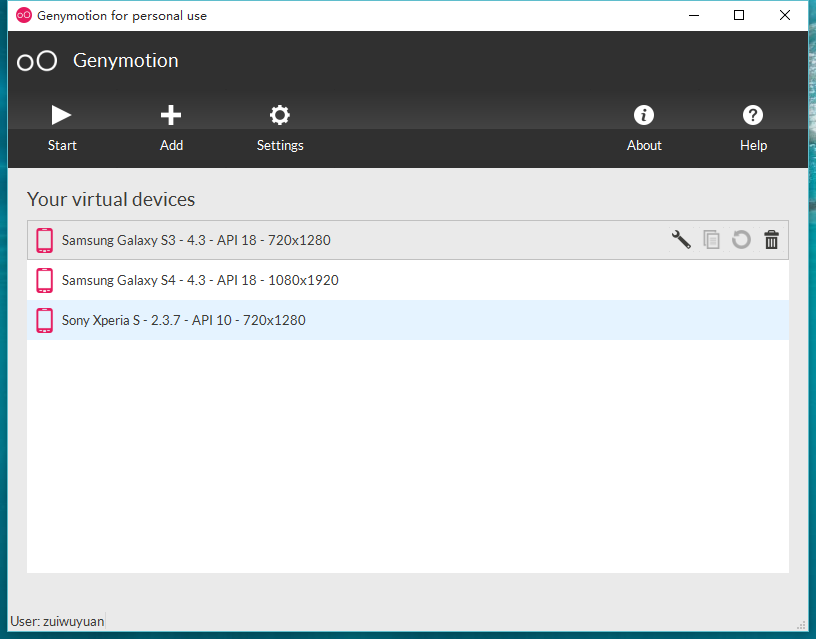This screenshot has width=816, height=639.
Task: Open the Settings gear
Action: point(280,127)
